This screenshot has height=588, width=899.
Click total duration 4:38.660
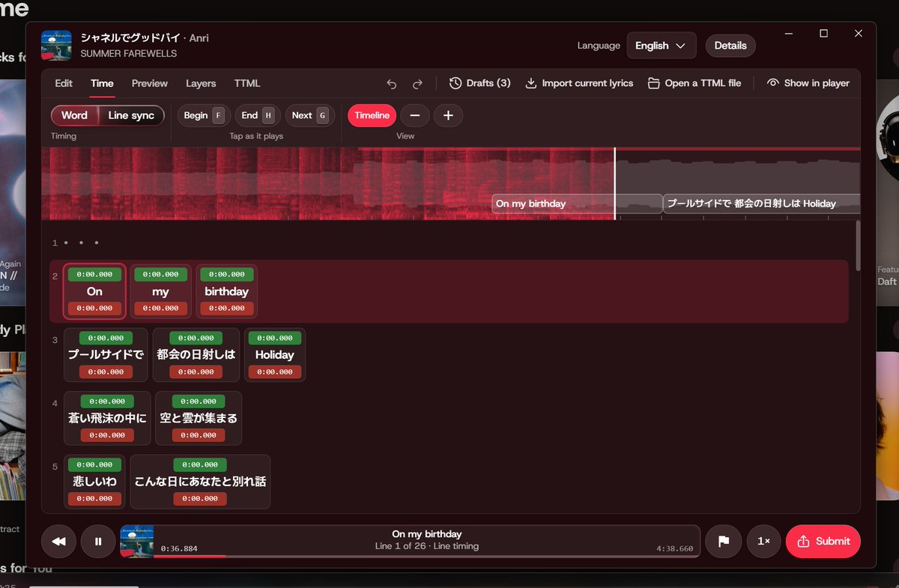pyautogui.click(x=674, y=548)
